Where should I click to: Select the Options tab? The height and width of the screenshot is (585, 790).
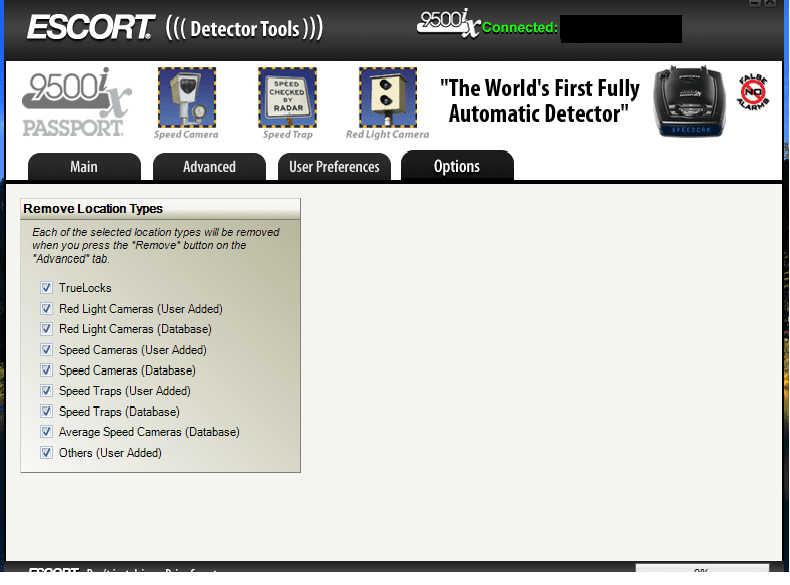coord(457,166)
